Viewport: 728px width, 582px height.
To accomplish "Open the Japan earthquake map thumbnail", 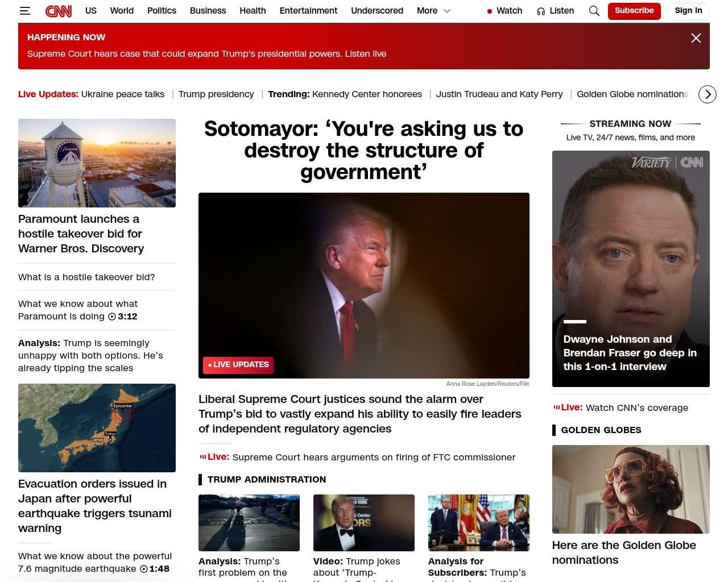I will click(97, 428).
